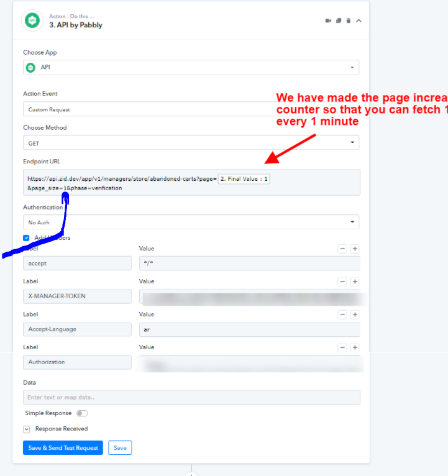The width and height of the screenshot is (448, 476).
Task: Click the API icon in Choose App field
Action: tap(30, 67)
